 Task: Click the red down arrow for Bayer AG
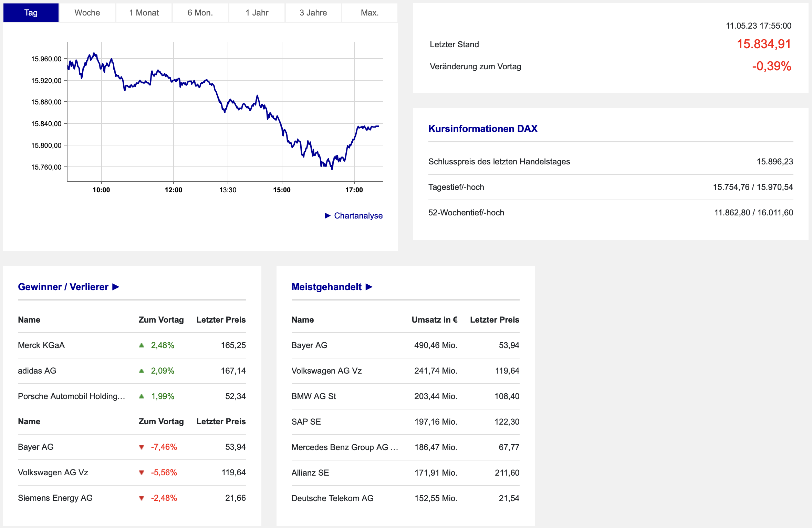(141, 447)
